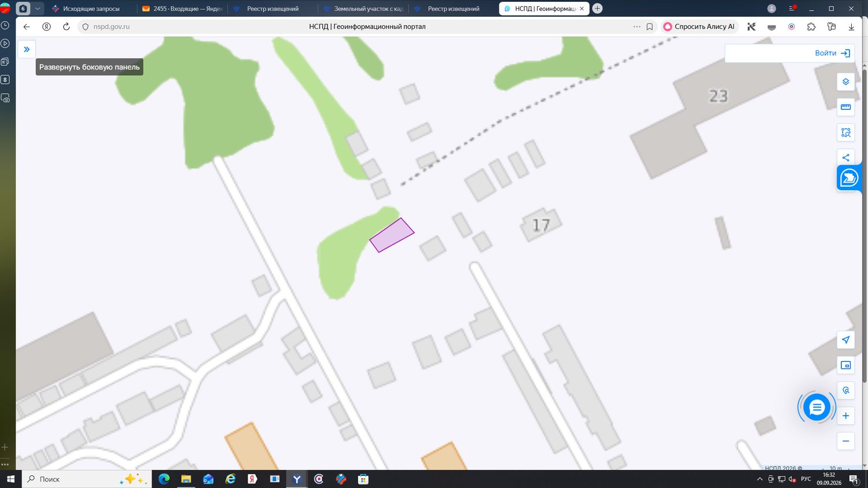Click the nspd.gov.ru address field

pyautogui.click(x=112, y=27)
